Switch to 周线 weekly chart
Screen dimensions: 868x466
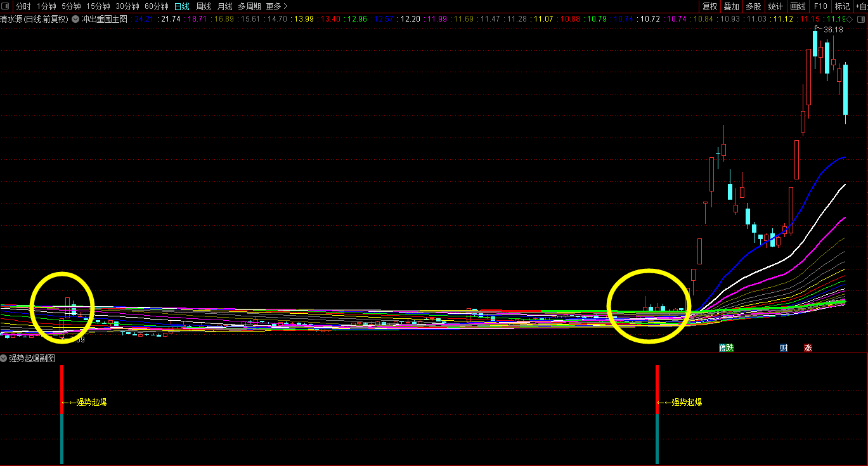pos(204,6)
